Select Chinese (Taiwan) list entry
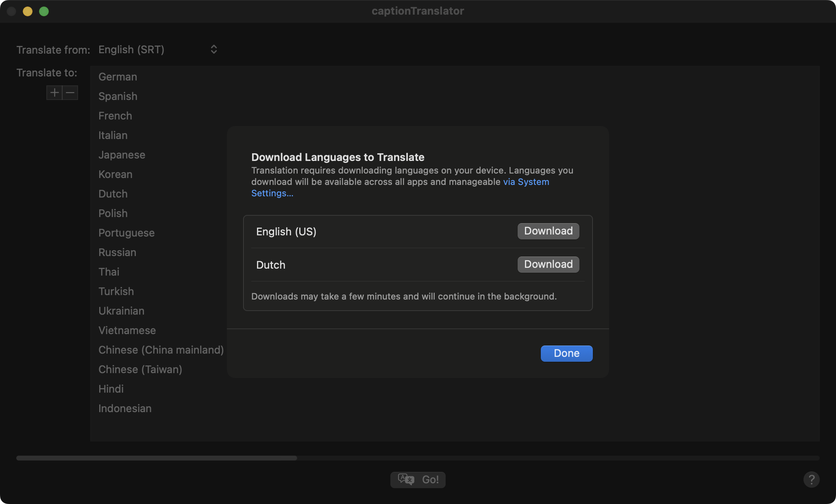 click(x=140, y=369)
